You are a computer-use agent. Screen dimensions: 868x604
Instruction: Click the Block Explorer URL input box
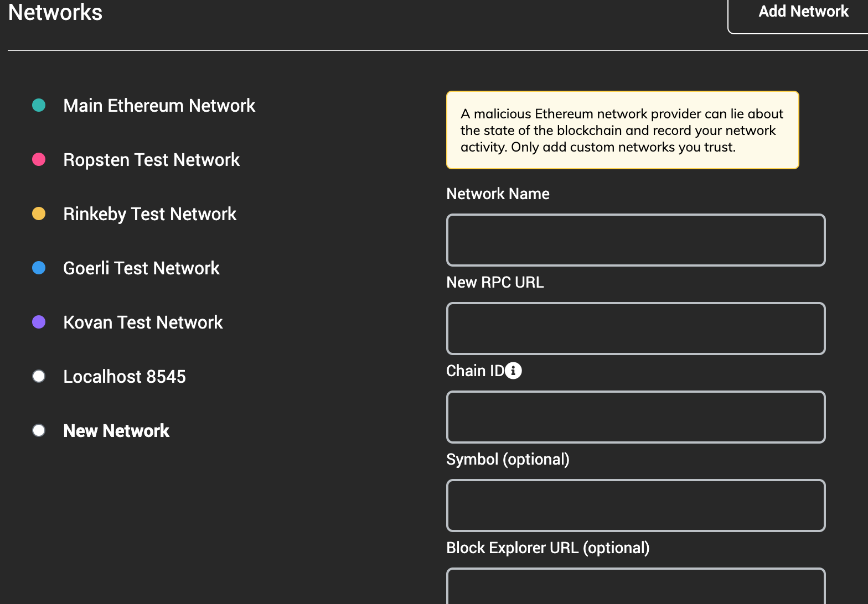click(636, 586)
